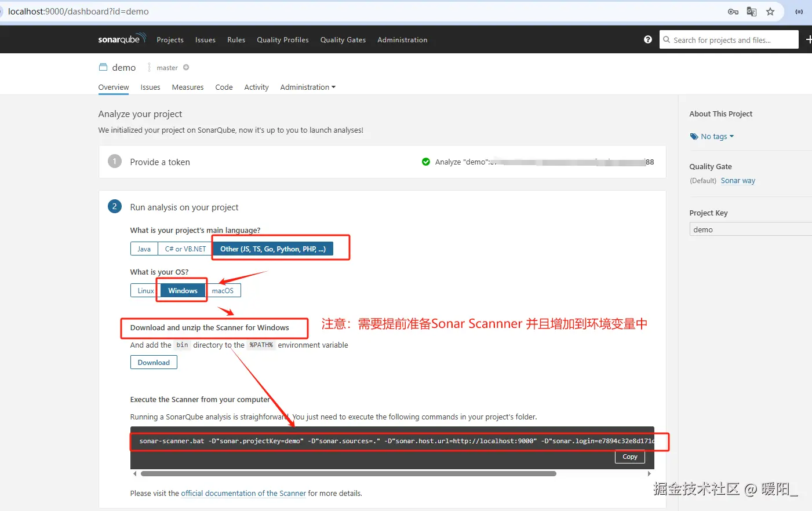Open the No tags dropdown

pos(717,137)
